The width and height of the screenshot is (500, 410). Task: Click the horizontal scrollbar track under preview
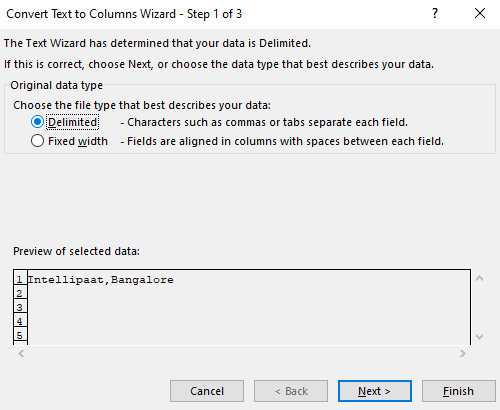coord(242,353)
